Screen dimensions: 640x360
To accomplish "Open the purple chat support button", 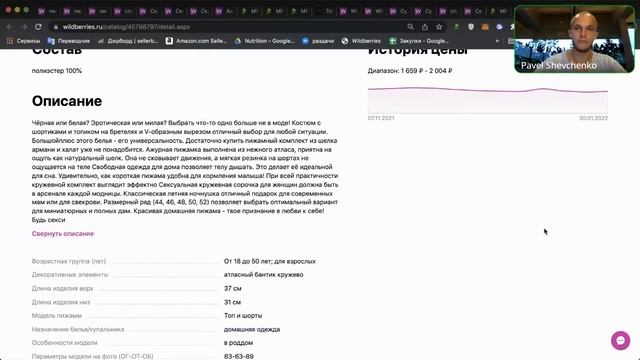I will click(x=620, y=340).
